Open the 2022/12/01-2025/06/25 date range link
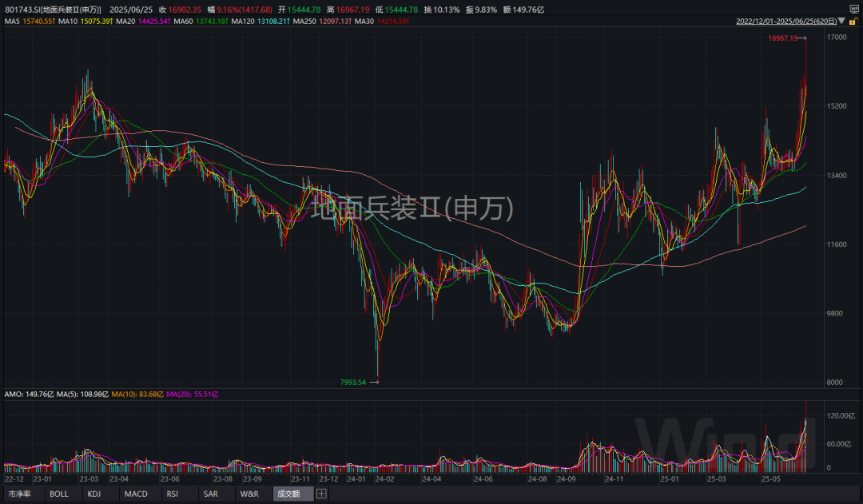863x504 pixels. (786, 22)
